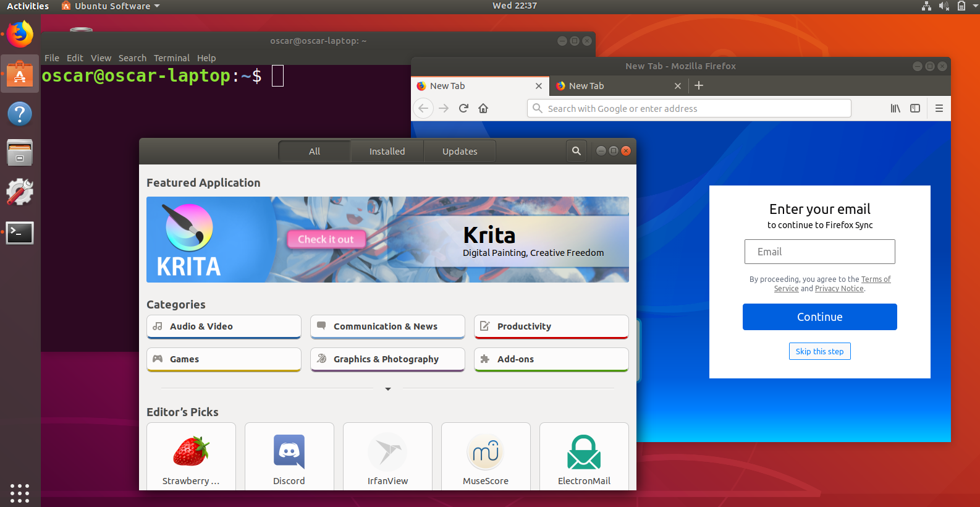
Task: Expand more categories arrow in Ubuntu Software
Action: 388,389
